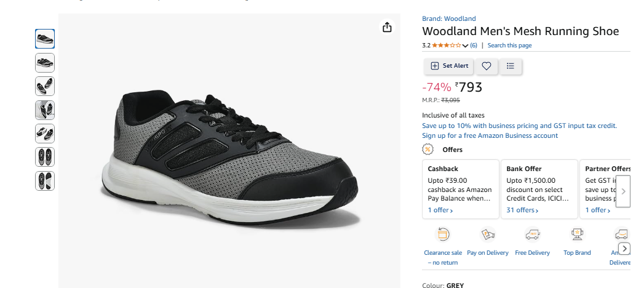Viewport: 644px width, 288px height.
Task: Click the list icon beside the heart
Action: coord(510,66)
